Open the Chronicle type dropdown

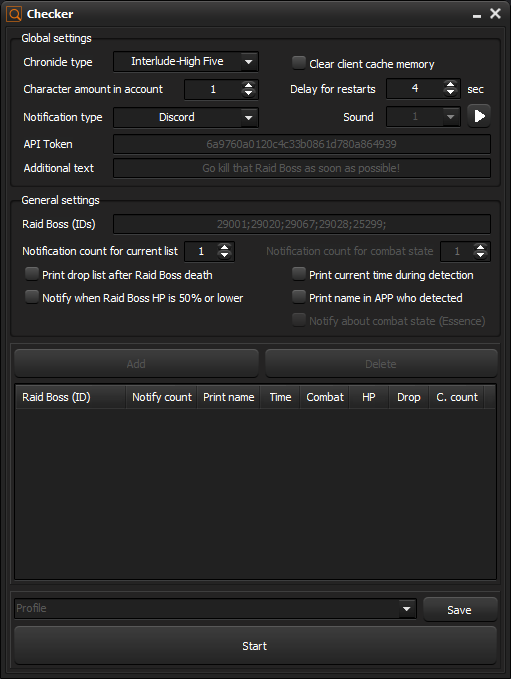[x=186, y=61]
